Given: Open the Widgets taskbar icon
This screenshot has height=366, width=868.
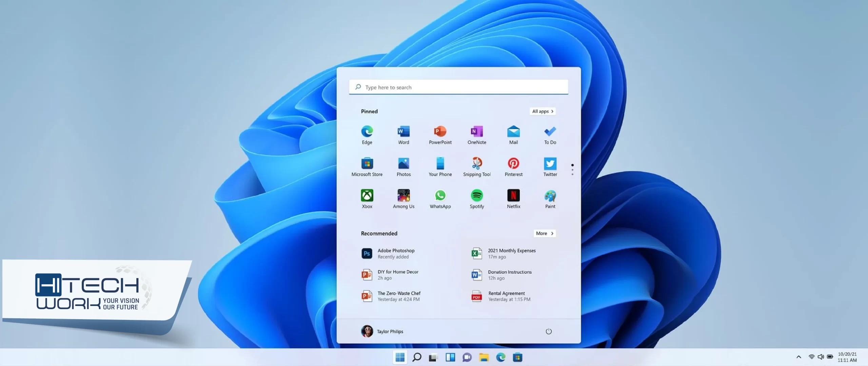Looking at the screenshot, I should click(x=450, y=357).
